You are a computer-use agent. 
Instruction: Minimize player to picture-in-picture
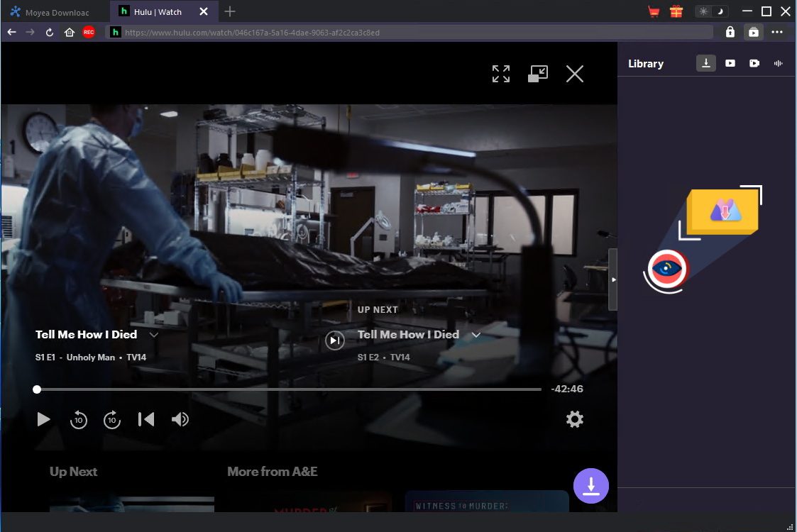tap(538, 74)
